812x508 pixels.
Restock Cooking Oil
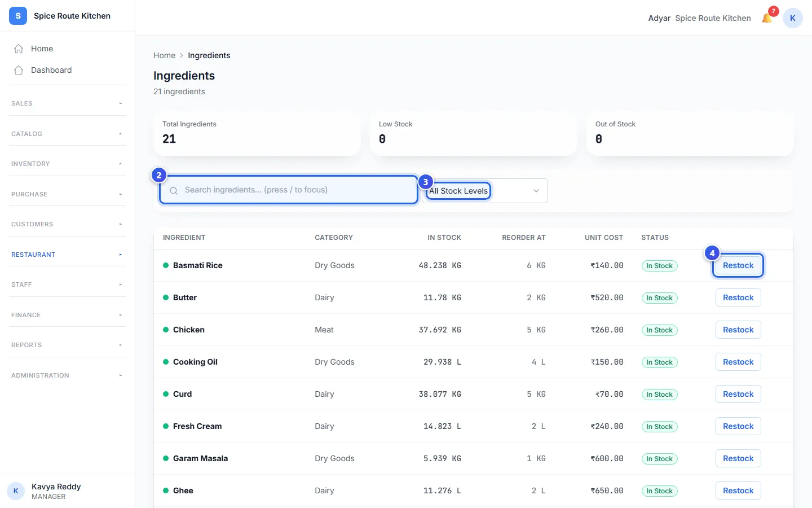pos(738,362)
